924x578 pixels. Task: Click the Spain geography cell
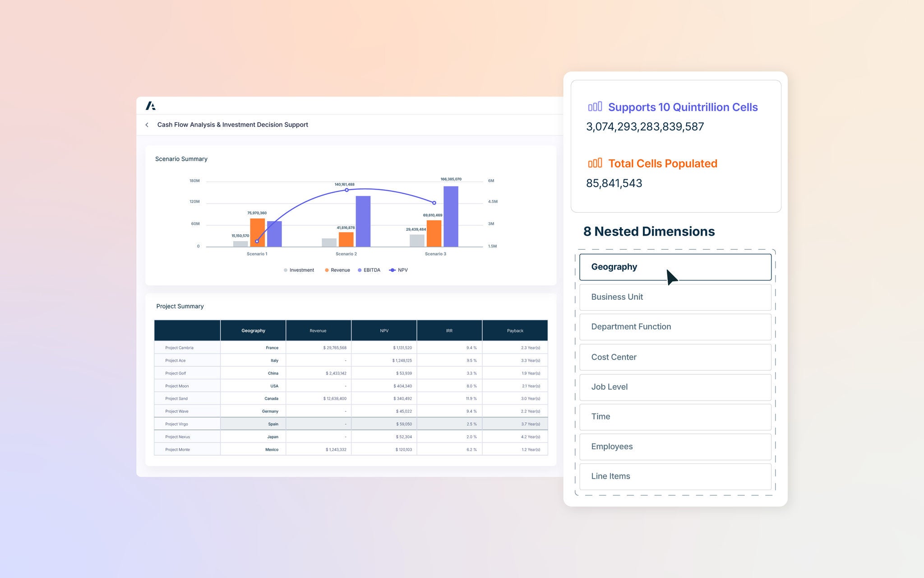pyautogui.click(x=253, y=424)
